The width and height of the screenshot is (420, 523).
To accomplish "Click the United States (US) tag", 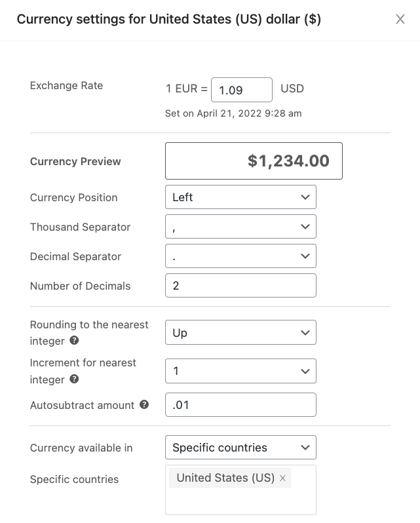I will click(x=225, y=478).
